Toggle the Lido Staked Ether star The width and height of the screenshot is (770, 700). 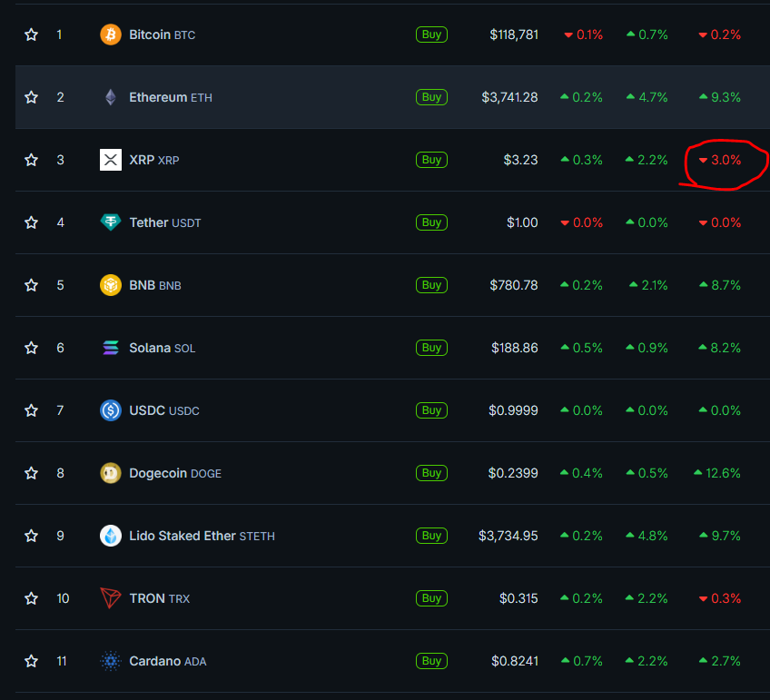pos(32,536)
